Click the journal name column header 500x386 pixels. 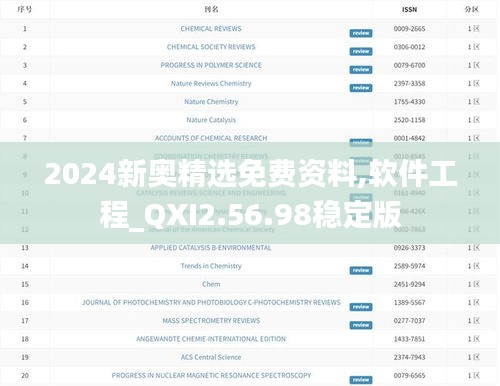tap(211, 9)
